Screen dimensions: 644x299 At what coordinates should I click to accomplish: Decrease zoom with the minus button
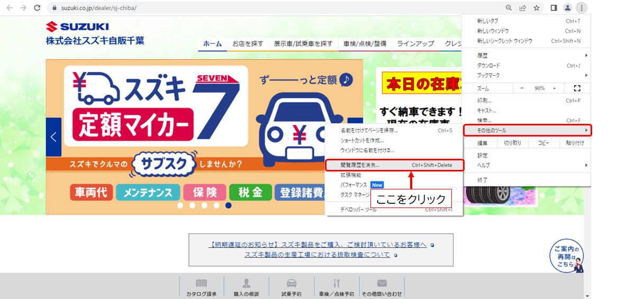click(522, 88)
